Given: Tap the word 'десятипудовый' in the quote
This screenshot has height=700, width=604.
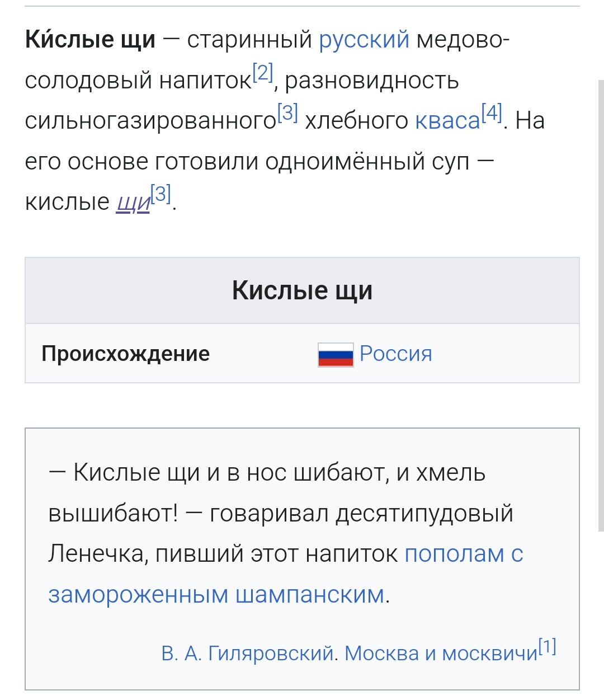Looking at the screenshot, I should click(x=424, y=514).
